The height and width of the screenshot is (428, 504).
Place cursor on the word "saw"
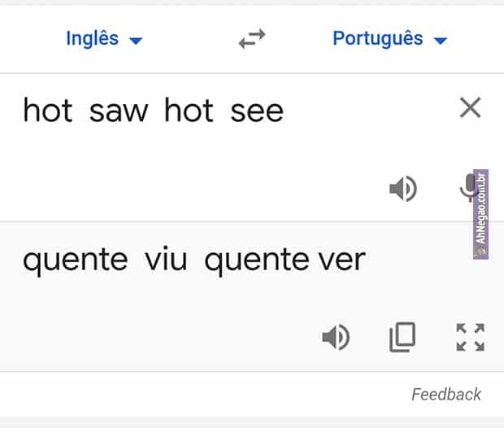click(119, 111)
